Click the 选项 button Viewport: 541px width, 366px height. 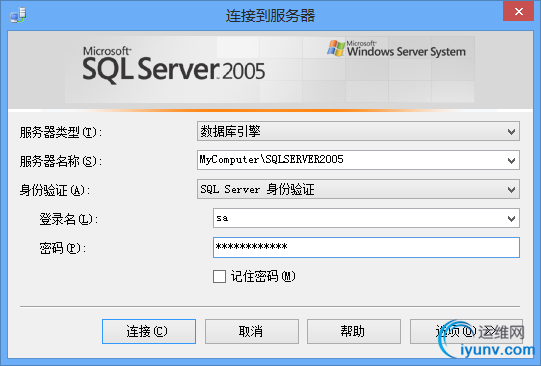click(x=466, y=331)
